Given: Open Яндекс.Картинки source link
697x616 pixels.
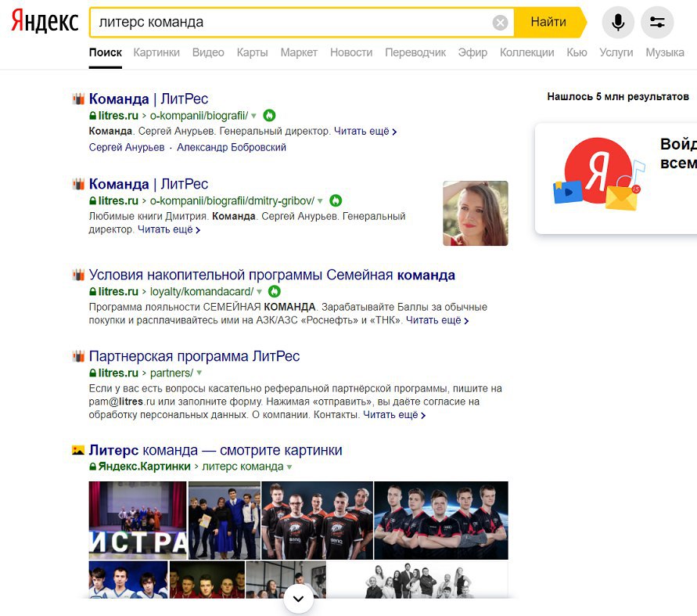Looking at the screenshot, I should tap(144, 467).
